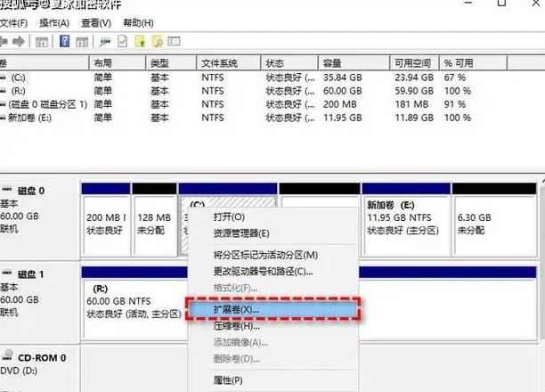Sort by the 文件系统 column header
545x392 pixels.
(229, 63)
